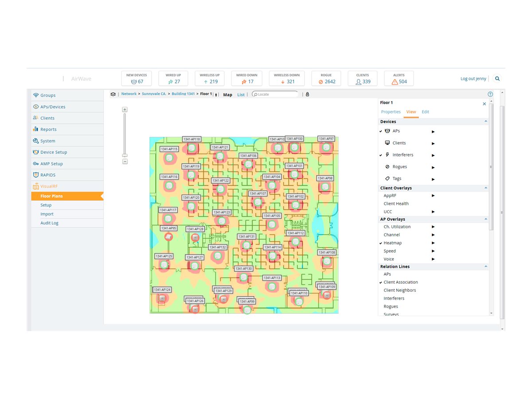
Task: Click the zoom in plus button
Action: 125,110
